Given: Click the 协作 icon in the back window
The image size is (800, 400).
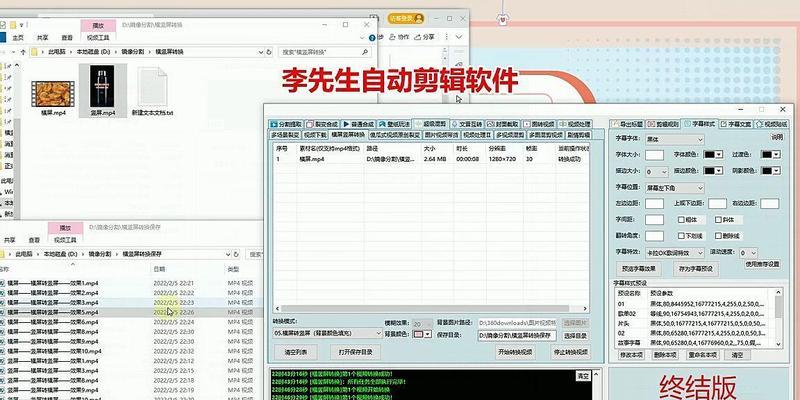Looking at the screenshot, I should [x=399, y=37].
